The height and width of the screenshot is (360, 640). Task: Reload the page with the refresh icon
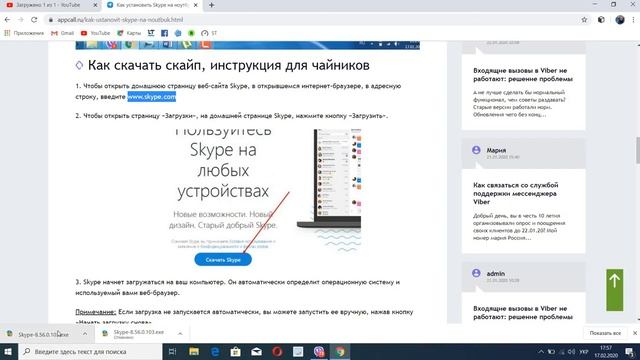pos(34,20)
